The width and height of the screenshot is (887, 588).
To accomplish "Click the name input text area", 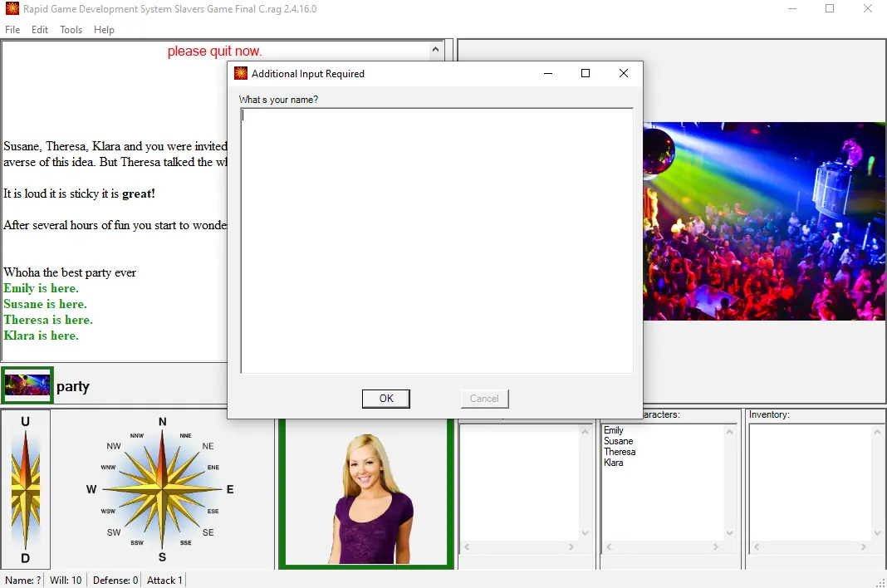I will click(x=436, y=241).
